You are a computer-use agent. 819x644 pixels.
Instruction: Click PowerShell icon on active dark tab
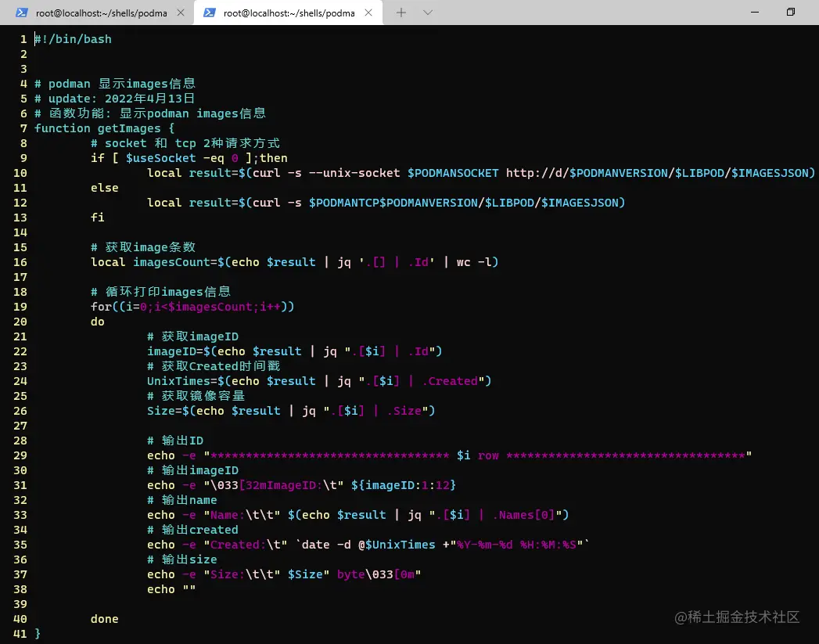tap(210, 13)
